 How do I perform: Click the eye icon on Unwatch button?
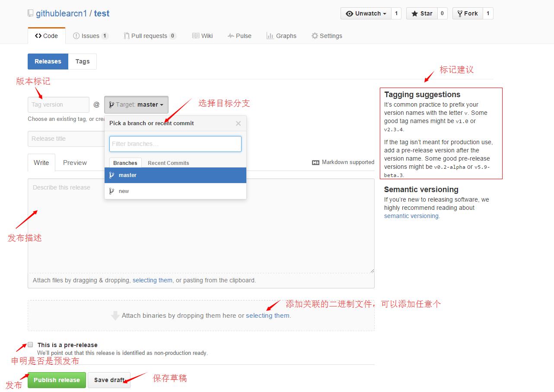(x=350, y=13)
